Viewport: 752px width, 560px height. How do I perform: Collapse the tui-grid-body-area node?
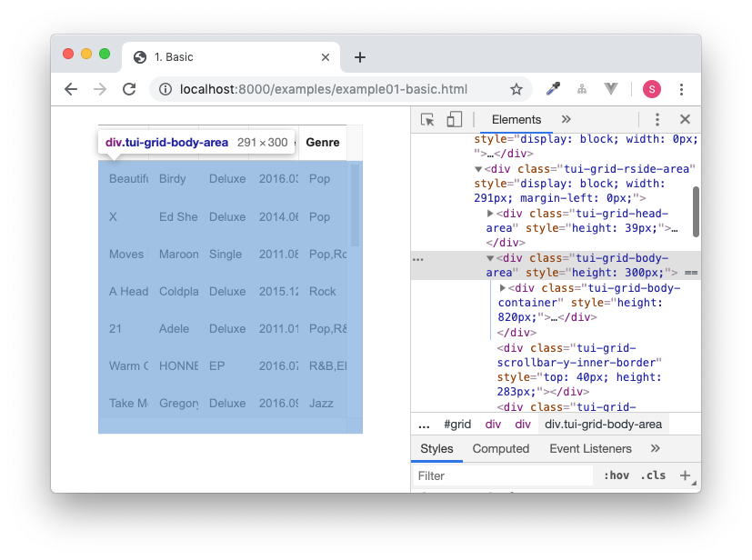tap(490, 258)
